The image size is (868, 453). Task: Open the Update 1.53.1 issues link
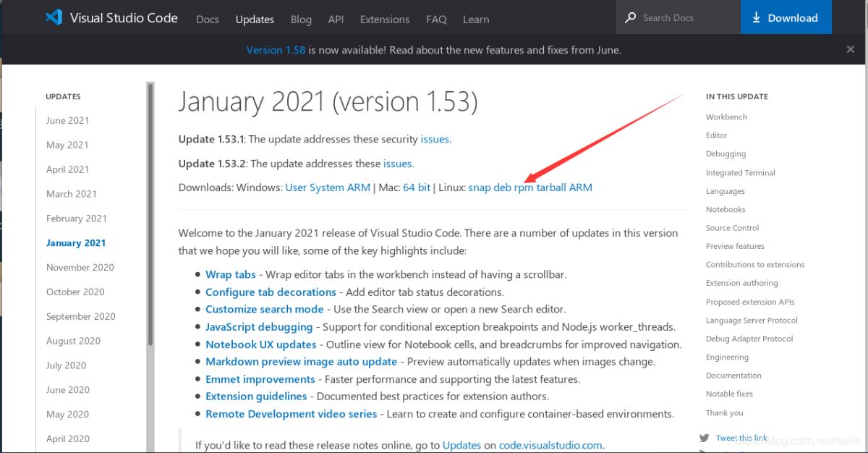coord(435,139)
